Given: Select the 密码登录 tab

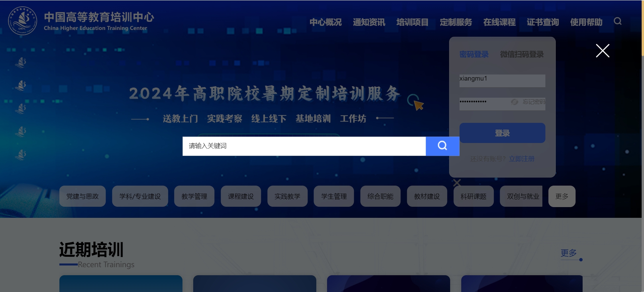Looking at the screenshot, I should [474, 54].
